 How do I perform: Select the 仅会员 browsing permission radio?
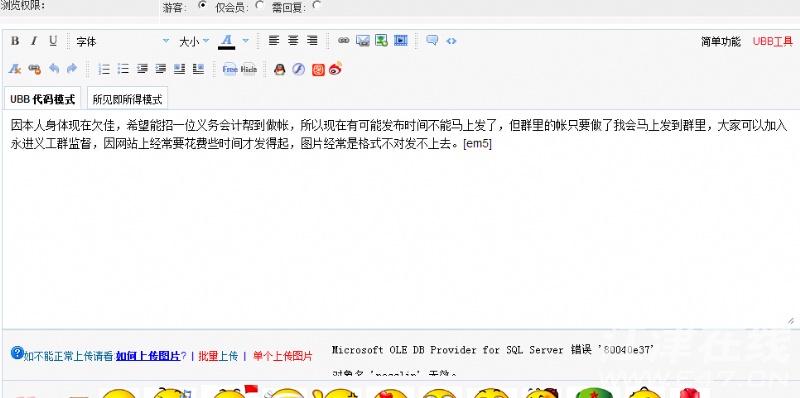tap(260, 6)
